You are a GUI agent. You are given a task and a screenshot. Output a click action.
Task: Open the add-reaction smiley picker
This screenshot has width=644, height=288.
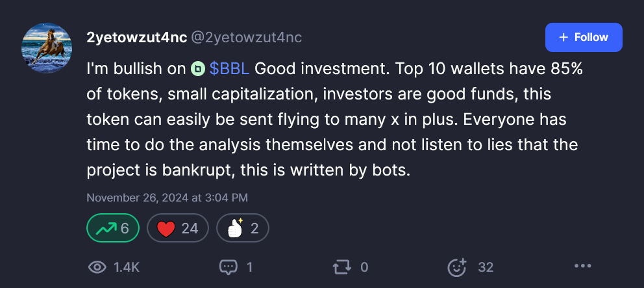click(x=457, y=267)
